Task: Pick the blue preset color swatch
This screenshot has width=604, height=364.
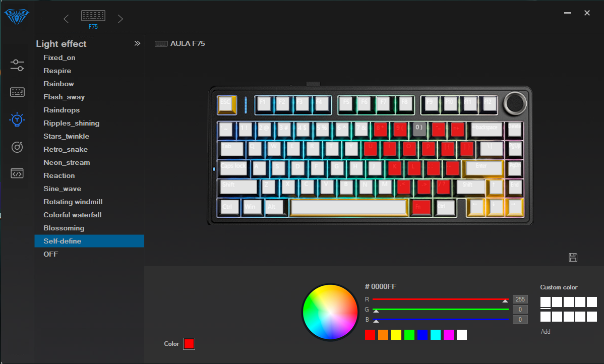Action: [422, 335]
